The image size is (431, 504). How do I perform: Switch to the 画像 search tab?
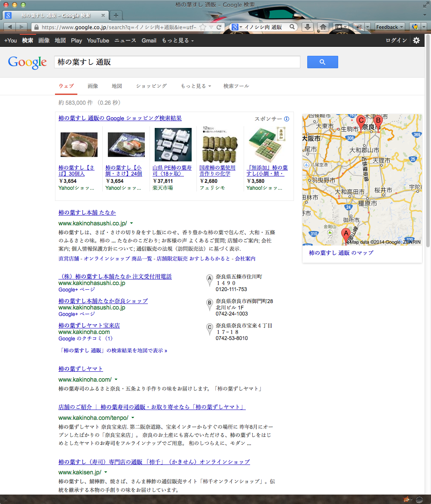(x=93, y=86)
